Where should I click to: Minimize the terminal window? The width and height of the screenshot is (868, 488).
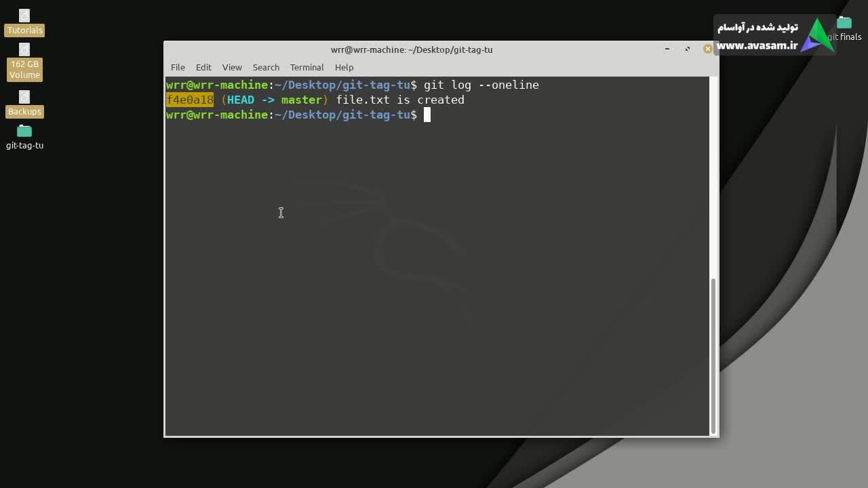coord(667,49)
